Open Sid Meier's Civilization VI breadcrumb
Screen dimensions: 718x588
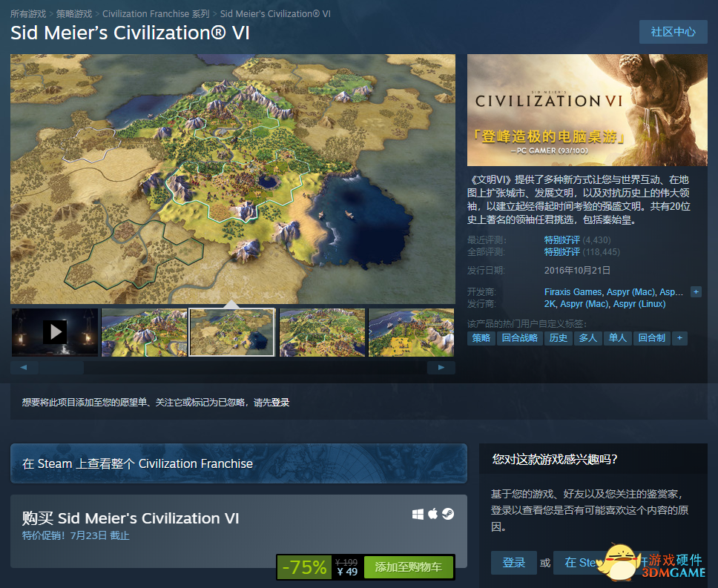coord(275,14)
